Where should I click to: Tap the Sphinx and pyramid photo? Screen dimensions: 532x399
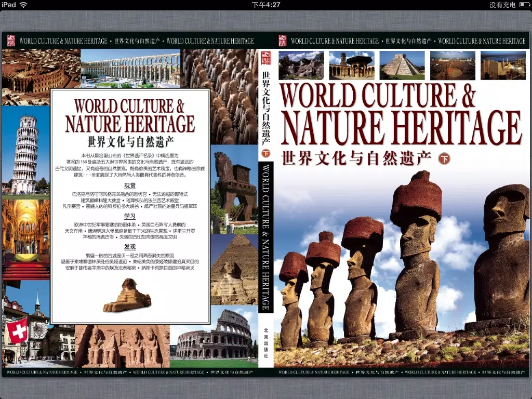(x=234, y=270)
